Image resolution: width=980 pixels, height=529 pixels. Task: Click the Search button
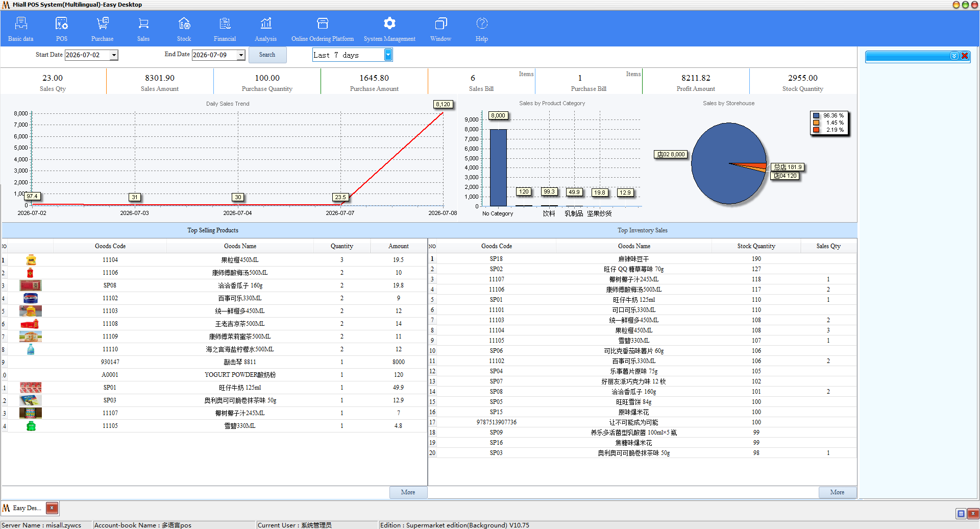click(x=267, y=55)
